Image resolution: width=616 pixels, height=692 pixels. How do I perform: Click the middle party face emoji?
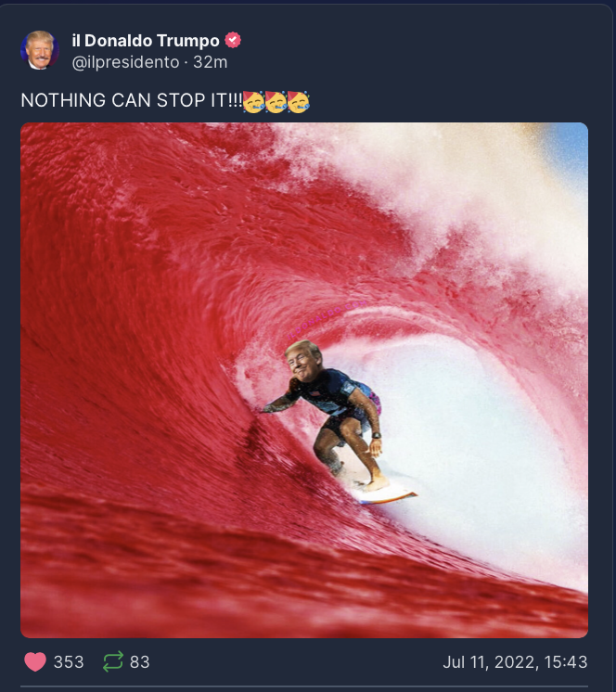276,101
